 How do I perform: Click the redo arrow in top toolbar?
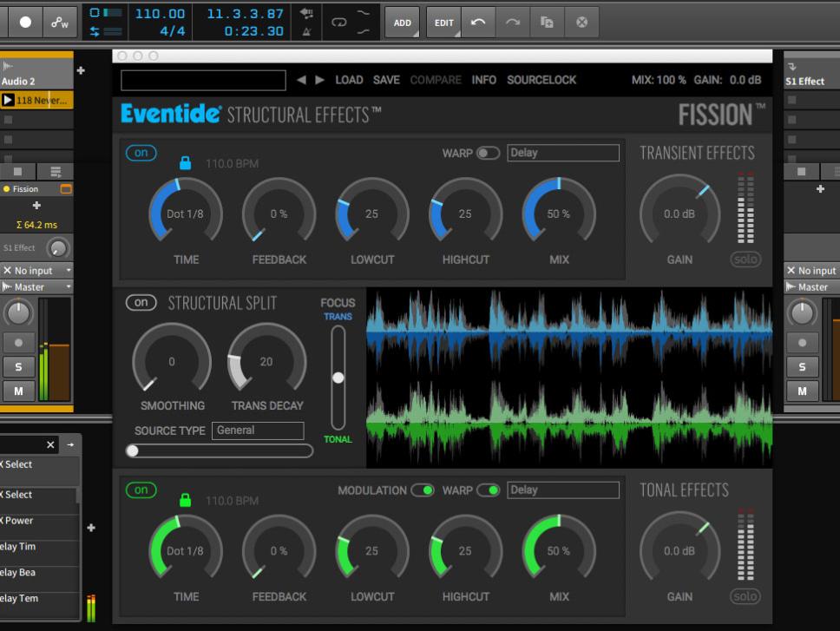coord(512,23)
